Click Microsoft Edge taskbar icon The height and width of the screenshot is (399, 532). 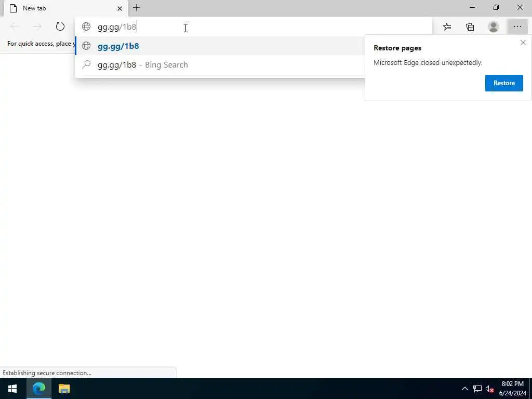38,389
